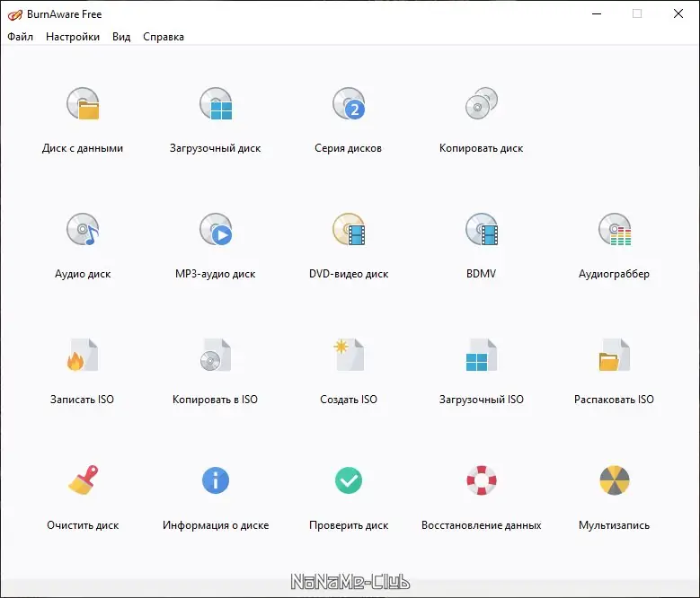This screenshot has width=700, height=598.
Task: Click the Серия дисков label
Action: coord(349,148)
